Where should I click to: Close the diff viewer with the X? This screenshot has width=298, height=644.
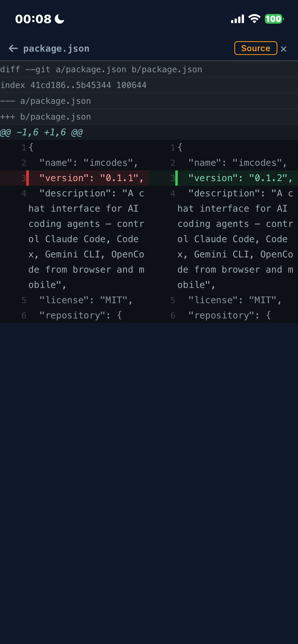point(283,49)
